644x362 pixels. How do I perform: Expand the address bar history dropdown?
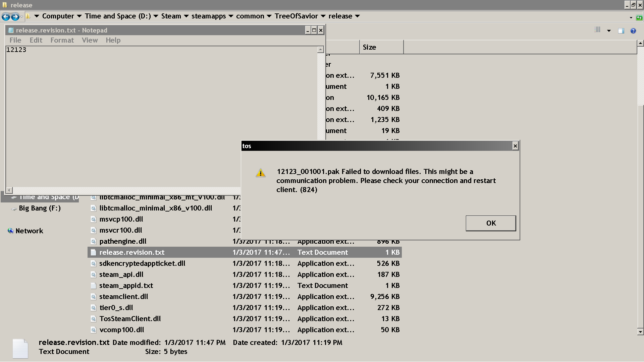(x=631, y=17)
